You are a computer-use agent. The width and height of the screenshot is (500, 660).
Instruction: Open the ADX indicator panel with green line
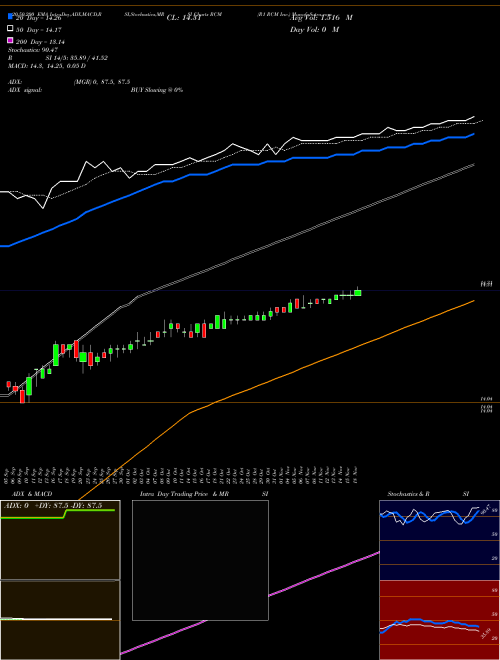click(60, 540)
